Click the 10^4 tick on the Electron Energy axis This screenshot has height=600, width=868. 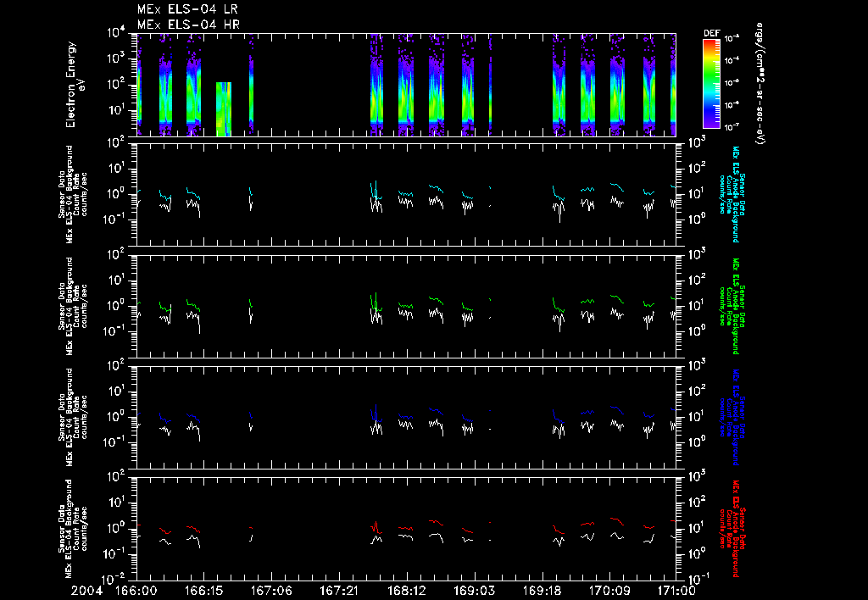click(116, 32)
